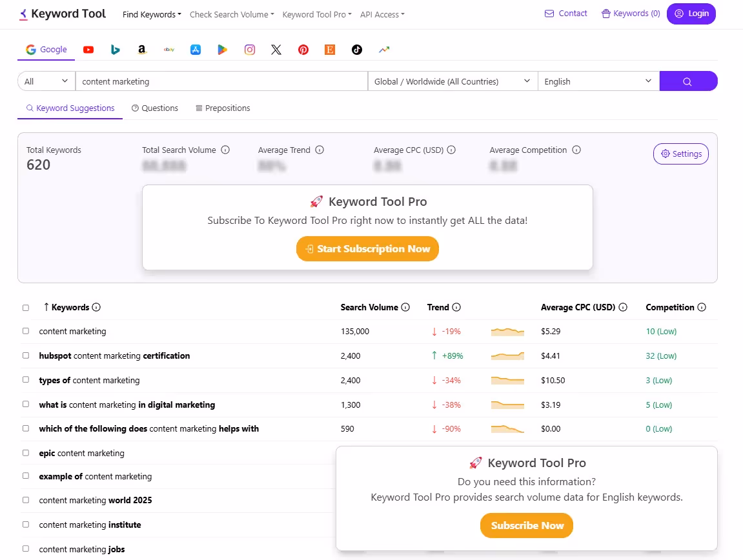Check the 'content marketing jobs' checkbox

pyautogui.click(x=26, y=548)
